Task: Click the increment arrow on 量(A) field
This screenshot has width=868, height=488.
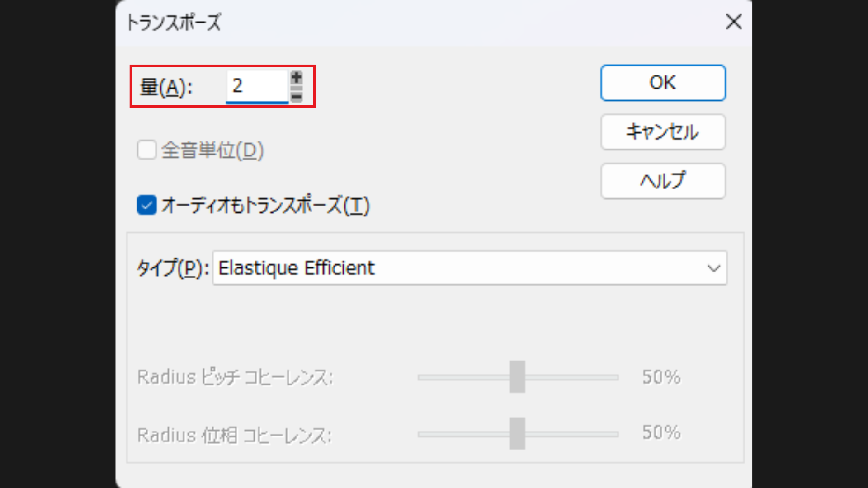Action: point(296,78)
